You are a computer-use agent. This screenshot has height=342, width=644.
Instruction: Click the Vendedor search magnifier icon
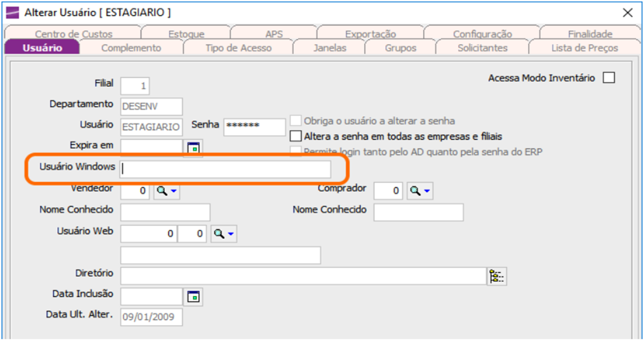coord(161,191)
